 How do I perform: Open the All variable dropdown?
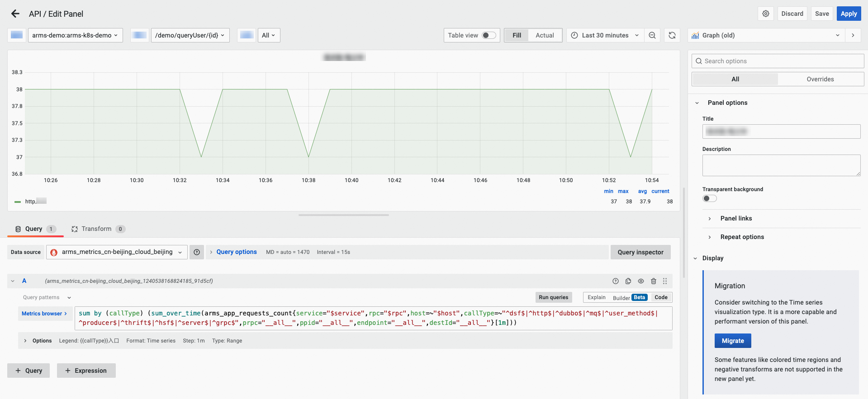point(269,35)
